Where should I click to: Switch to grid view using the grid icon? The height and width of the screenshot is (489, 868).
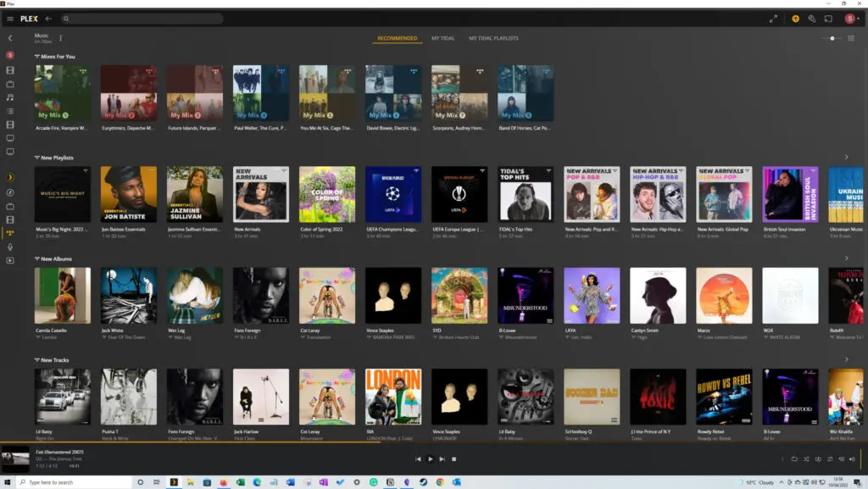[851, 38]
